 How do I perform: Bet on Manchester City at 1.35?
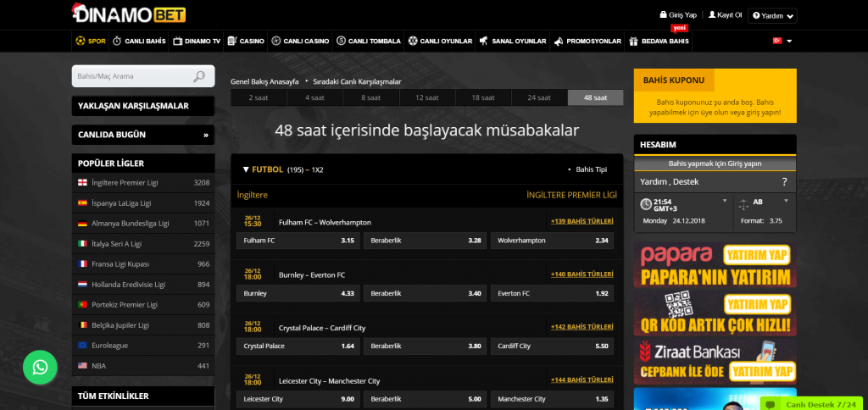[552, 399]
